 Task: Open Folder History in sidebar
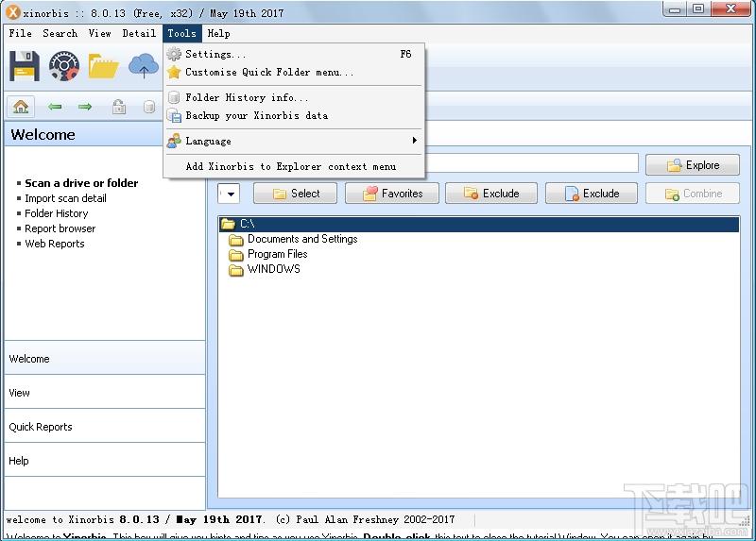[57, 213]
